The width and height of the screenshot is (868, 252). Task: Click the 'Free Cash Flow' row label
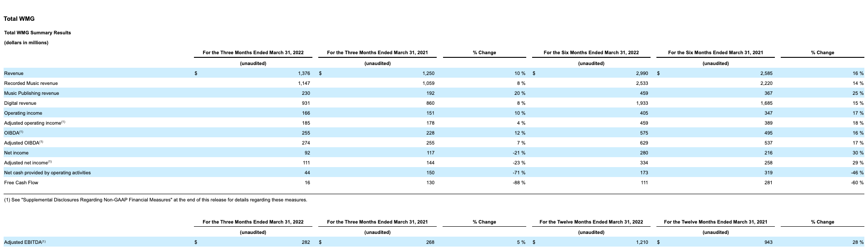tap(21, 182)
